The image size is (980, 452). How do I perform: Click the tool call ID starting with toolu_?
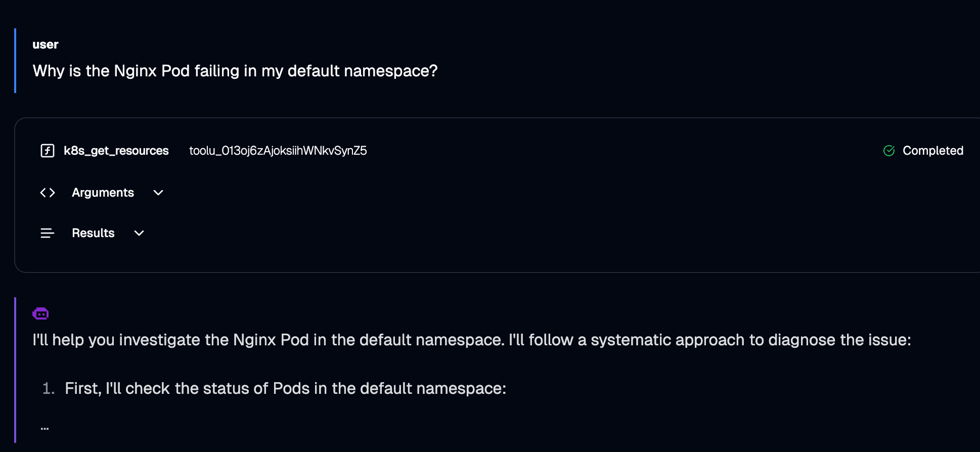[278, 151]
